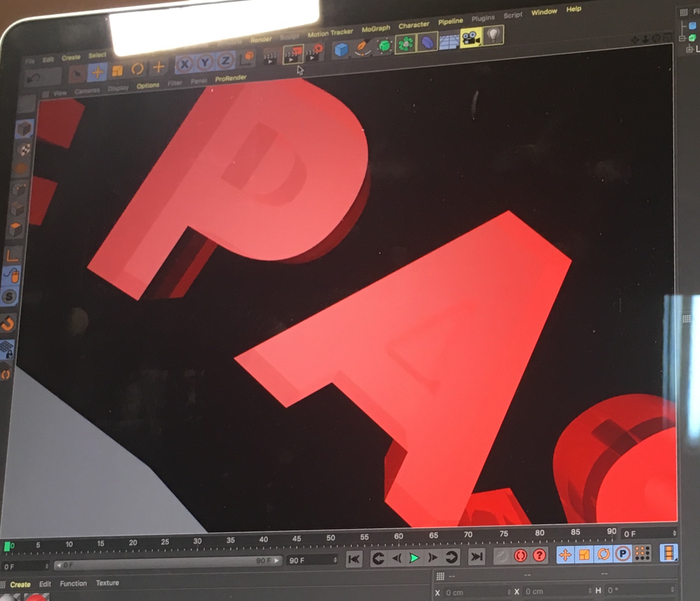Toggle Position keying in timeline bar
The image size is (700, 601).
(565, 554)
